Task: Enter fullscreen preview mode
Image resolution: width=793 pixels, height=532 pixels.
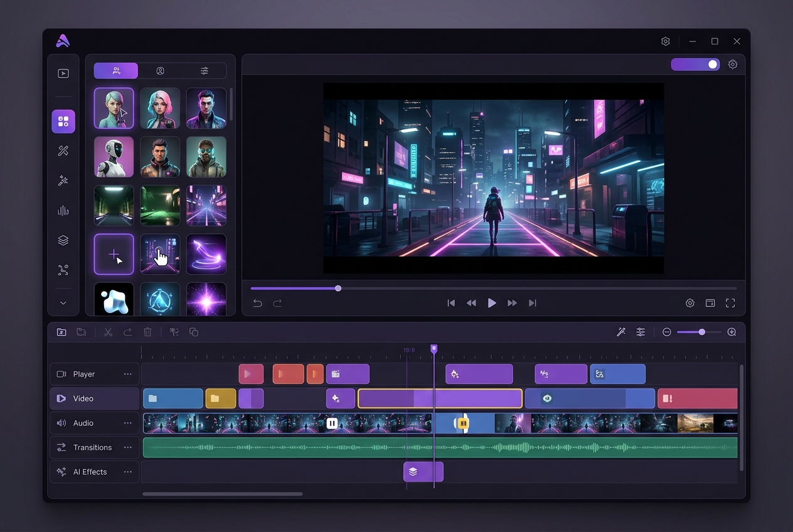Action: click(x=730, y=303)
